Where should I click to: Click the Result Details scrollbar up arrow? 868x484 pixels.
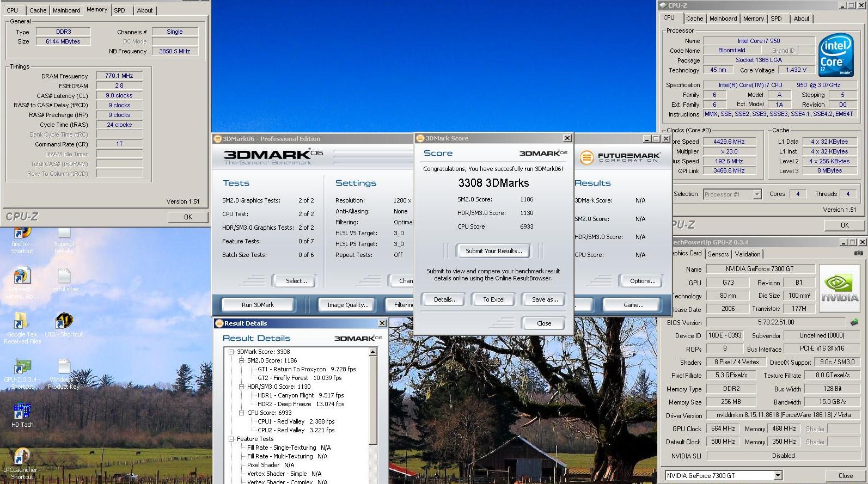click(372, 352)
